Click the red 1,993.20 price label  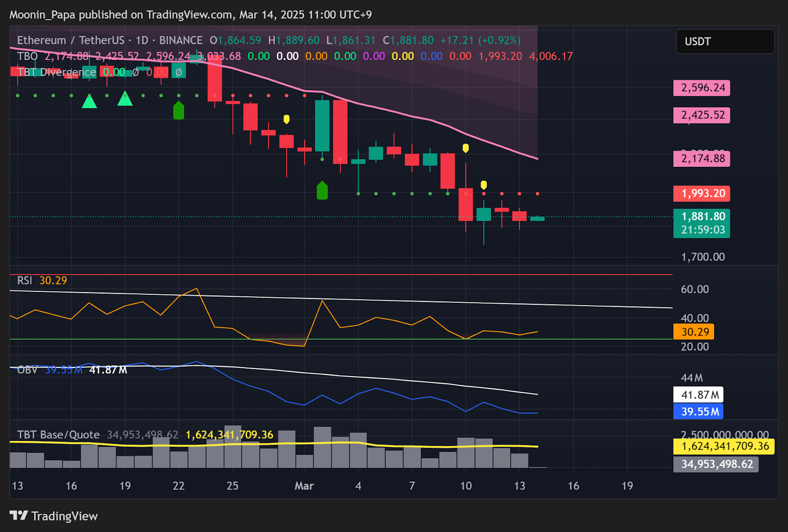[702, 193]
